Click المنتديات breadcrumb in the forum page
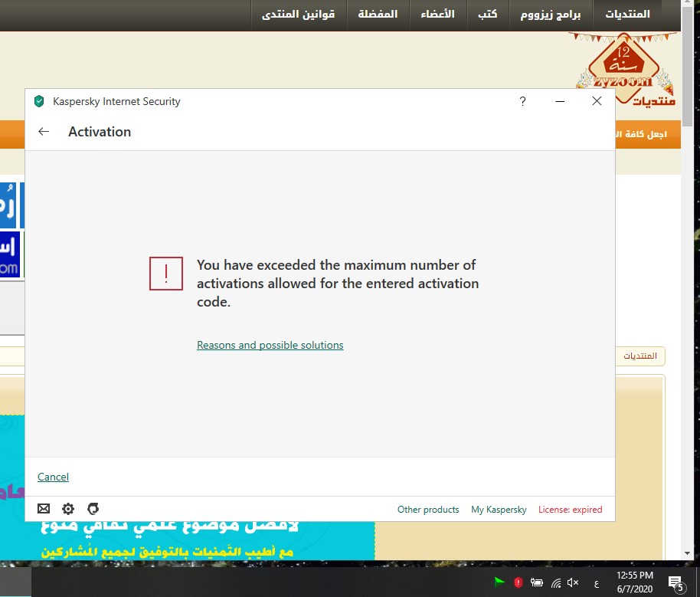700x597 pixels. coord(640,356)
